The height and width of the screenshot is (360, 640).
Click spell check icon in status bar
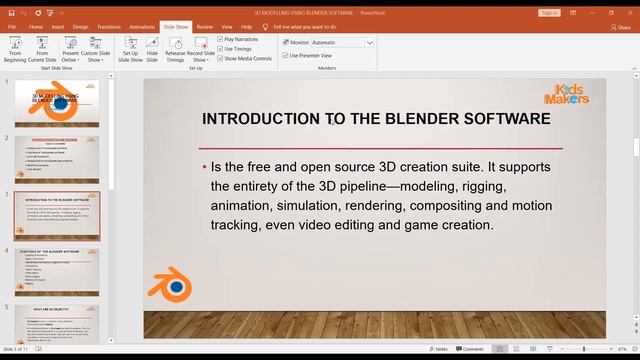click(38, 349)
